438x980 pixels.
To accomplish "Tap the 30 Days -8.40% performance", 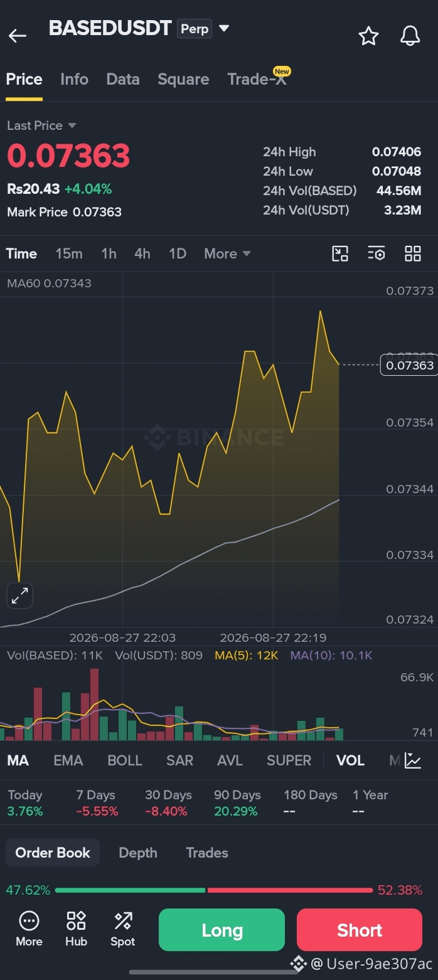I will tap(168, 803).
